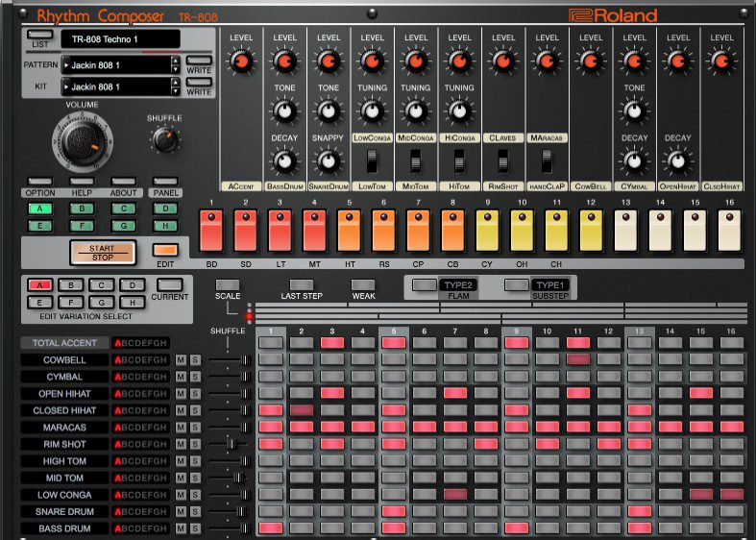Click the SHUFFLE knob

165,140
